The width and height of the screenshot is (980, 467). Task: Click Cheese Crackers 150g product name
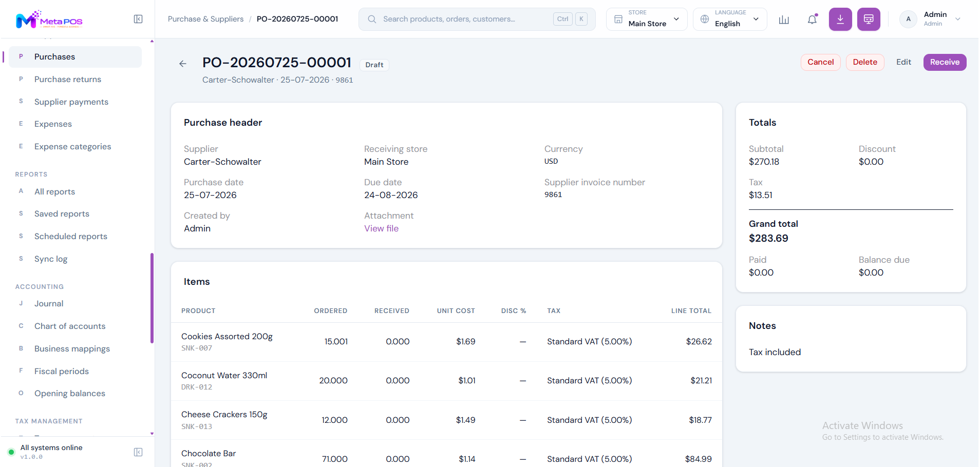click(224, 415)
